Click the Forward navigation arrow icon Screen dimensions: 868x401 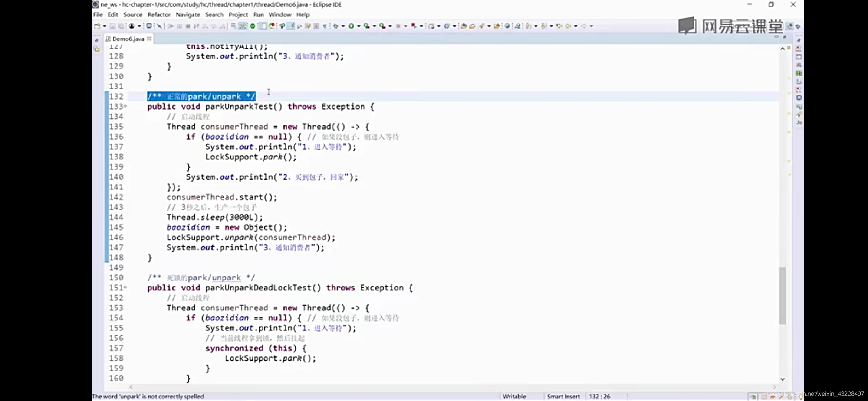tap(583, 26)
